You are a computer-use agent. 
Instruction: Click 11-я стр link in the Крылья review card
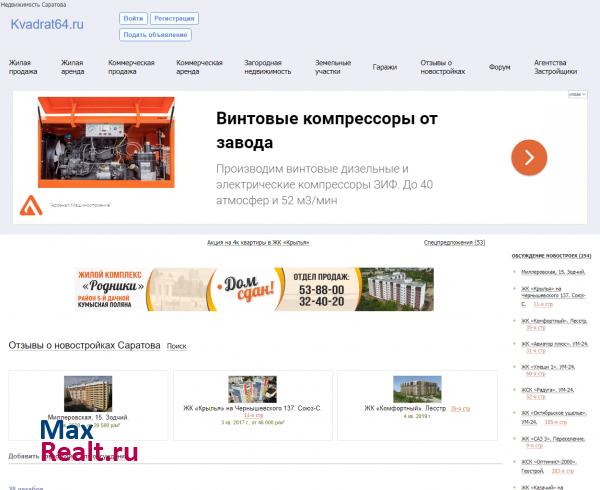pos(253,415)
